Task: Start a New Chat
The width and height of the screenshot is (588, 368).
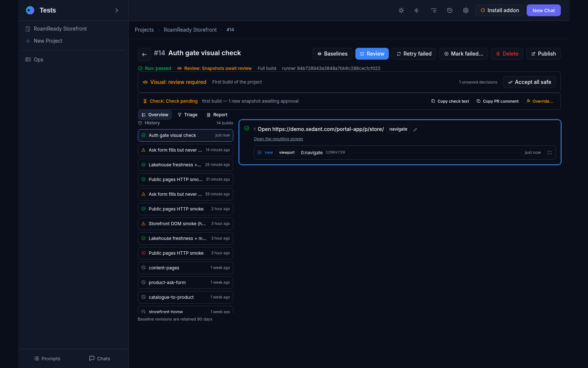Action: 544,10
